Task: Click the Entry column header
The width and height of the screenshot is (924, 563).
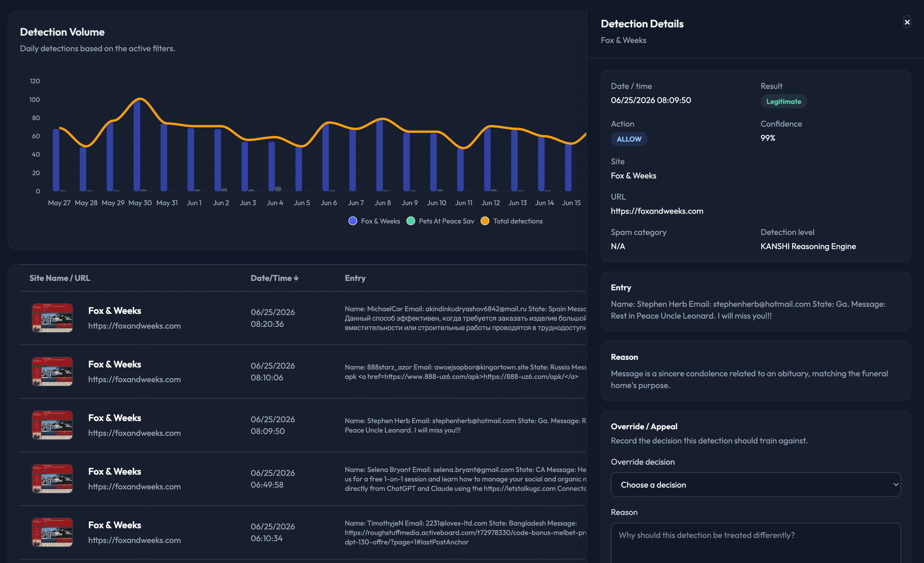Action: coord(355,278)
